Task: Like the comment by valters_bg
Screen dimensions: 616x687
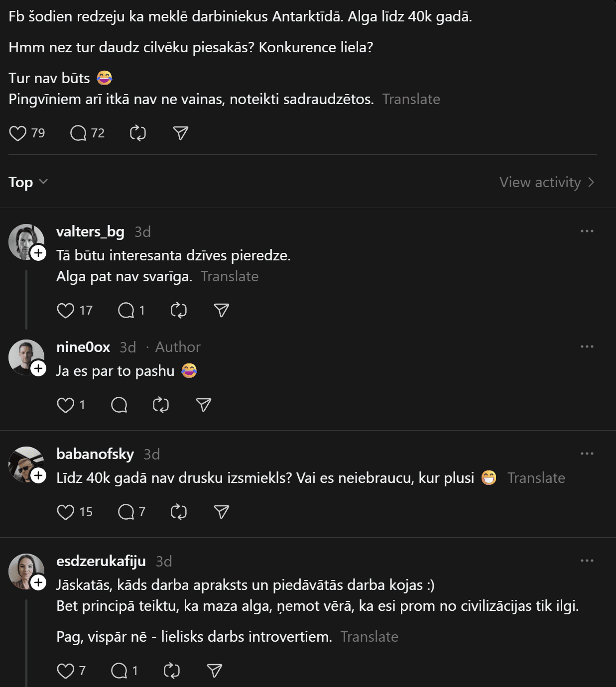Action: tap(66, 311)
